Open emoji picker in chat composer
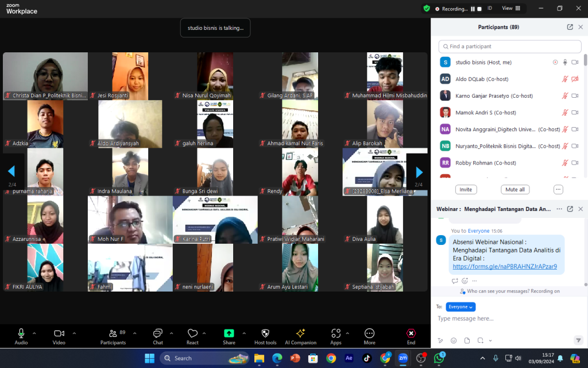This screenshot has width=588, height=368. (454, 340)
